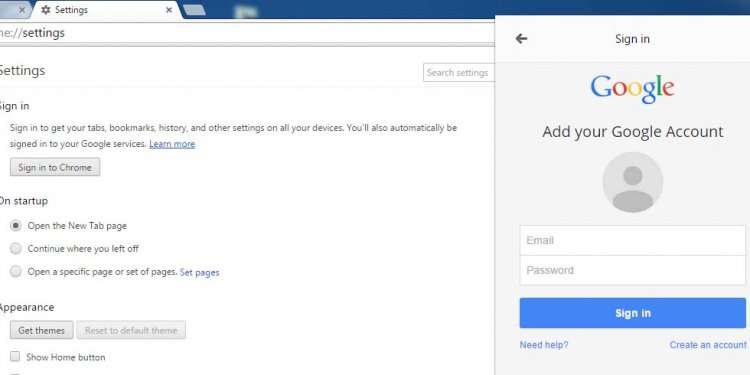Open the Set pages link
This screenshot has height=375, width=750.
click(199, 272)
